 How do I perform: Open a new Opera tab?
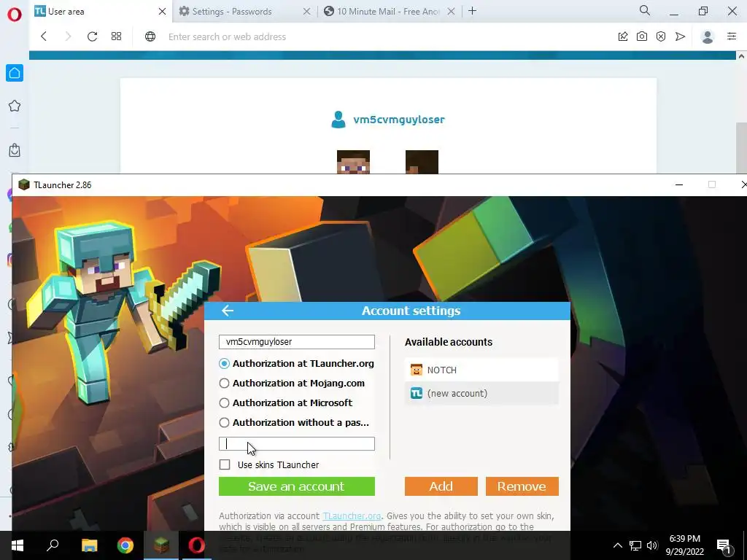[472, 11]
